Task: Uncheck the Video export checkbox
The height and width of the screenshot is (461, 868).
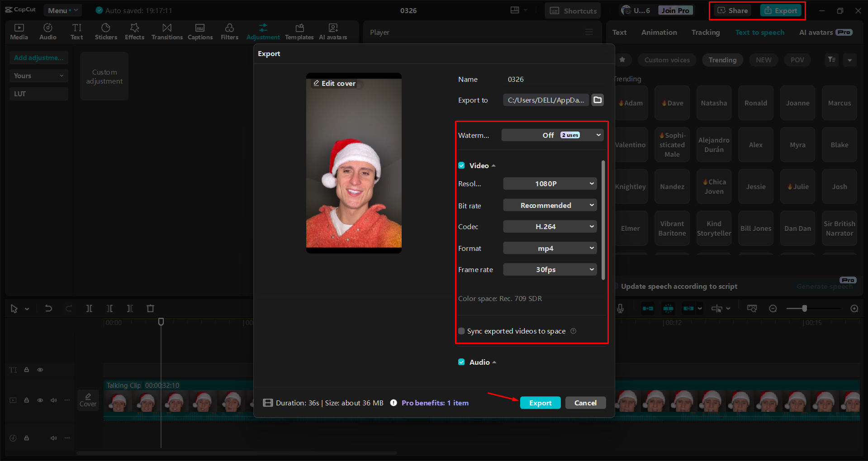Action: pos(461,165)
